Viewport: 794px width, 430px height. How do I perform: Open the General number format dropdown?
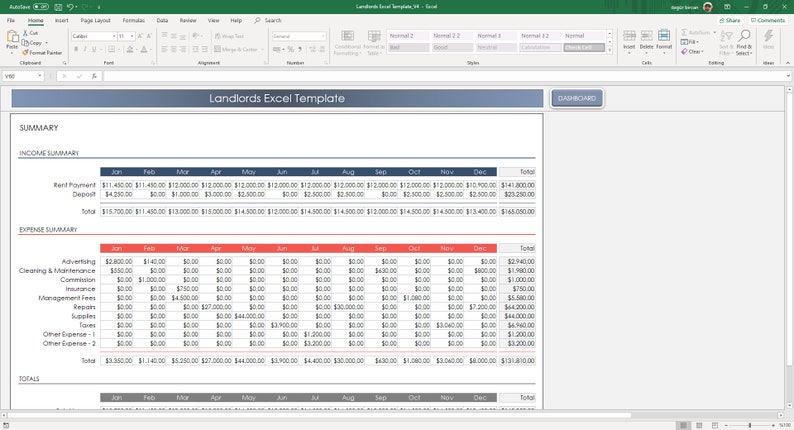tap(323, 36)
